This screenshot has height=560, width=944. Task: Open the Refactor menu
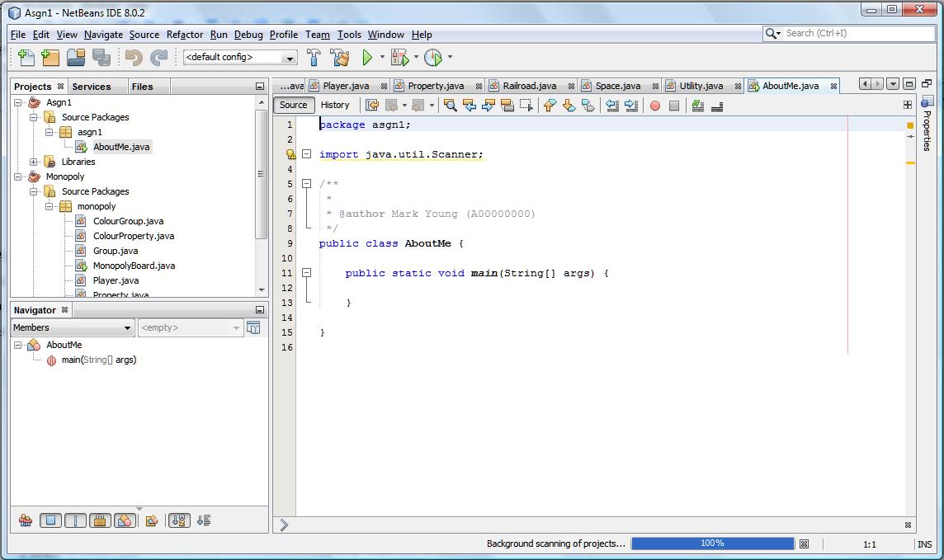tap(184, 35)
